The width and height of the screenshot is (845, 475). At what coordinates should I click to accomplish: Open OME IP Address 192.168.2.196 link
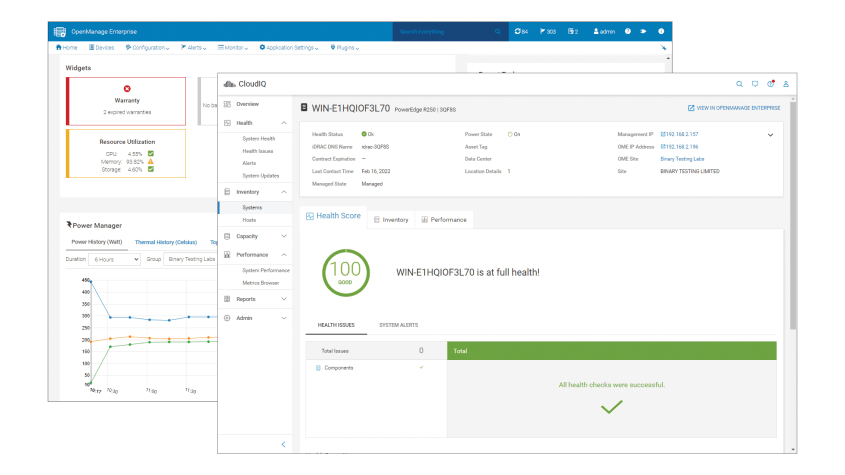(680, 147)
